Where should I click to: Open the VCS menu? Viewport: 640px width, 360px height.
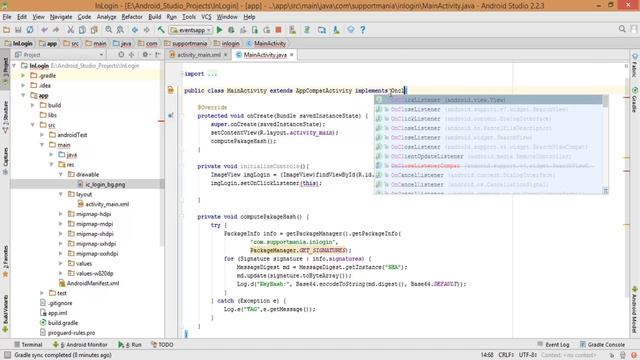click(206, 17)
